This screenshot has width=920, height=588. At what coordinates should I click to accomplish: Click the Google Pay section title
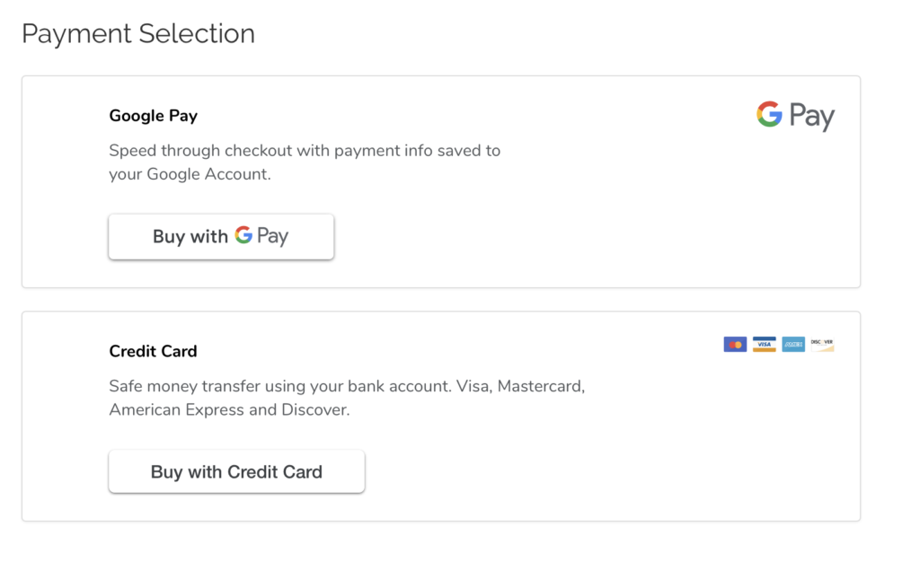[153, 116]
